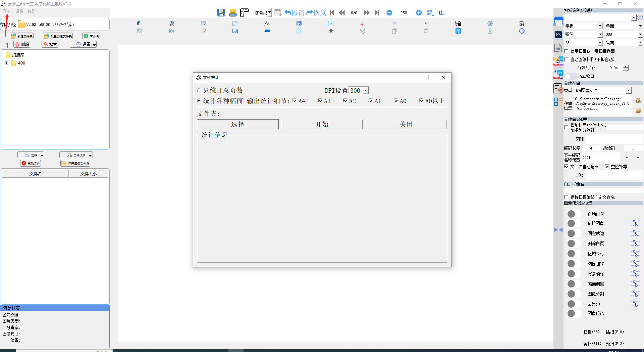Toggle the WEB接口 switch

(571, 76)
